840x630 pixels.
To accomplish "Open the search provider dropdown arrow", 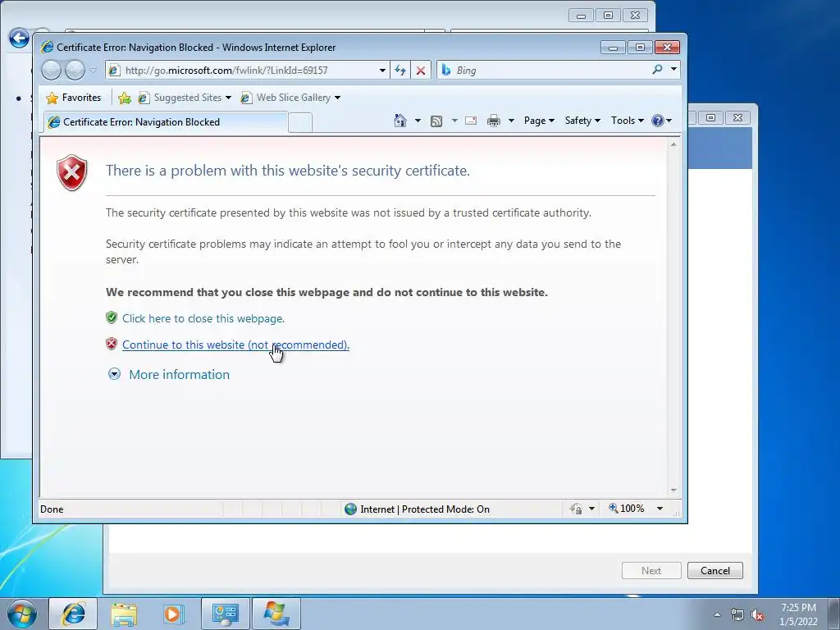I will [x=673, y=70].
